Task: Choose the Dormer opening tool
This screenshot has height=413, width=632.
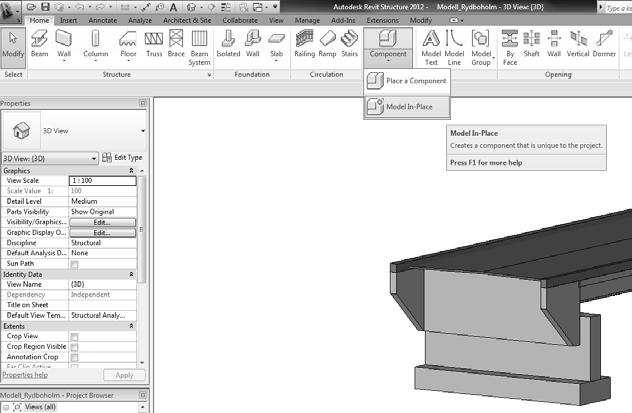Action: (604, 44)
